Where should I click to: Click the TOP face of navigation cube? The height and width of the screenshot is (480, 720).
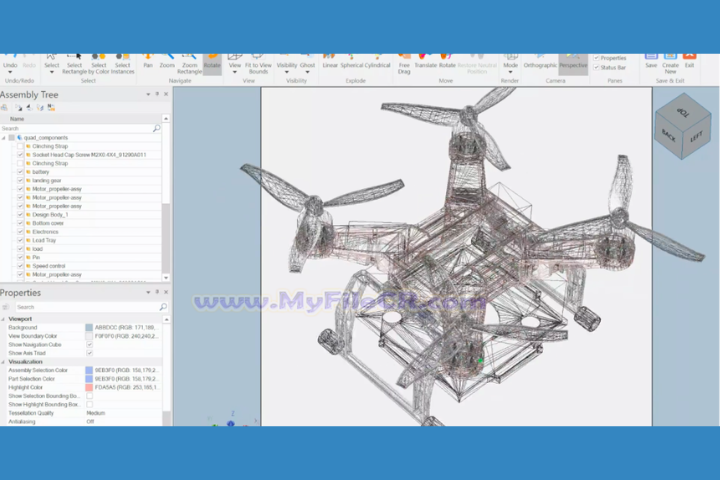pyautogui.click(x=683, y=112)
